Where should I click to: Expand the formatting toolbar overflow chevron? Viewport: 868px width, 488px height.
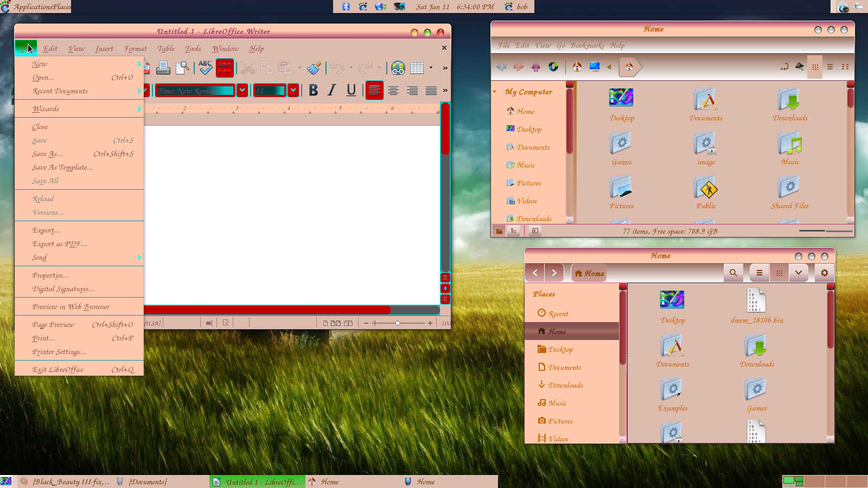(445, 90)
